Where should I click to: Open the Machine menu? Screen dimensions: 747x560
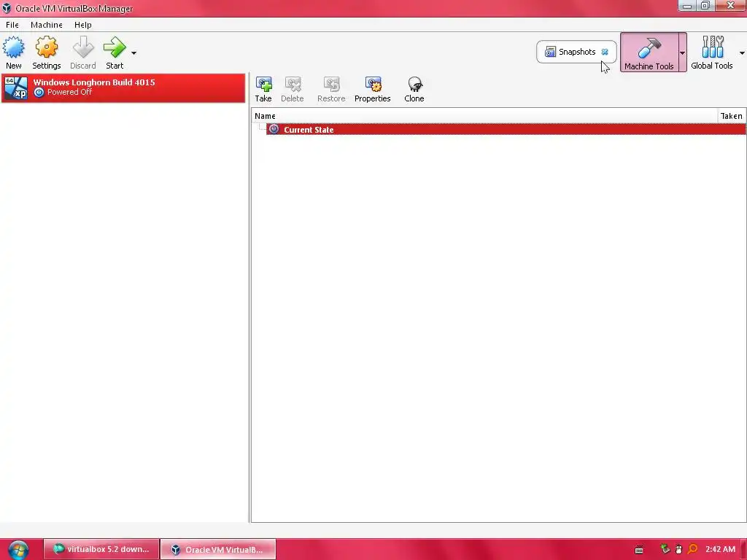47,25
